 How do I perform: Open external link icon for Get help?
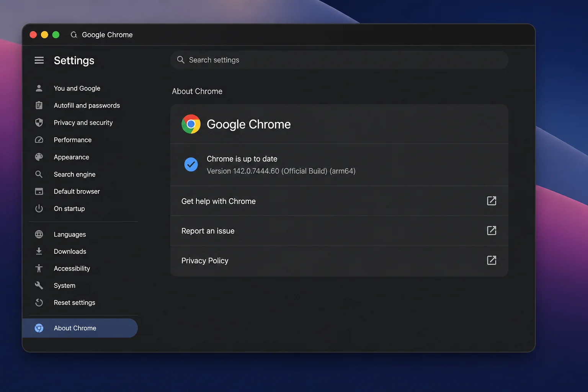point(492,201)
